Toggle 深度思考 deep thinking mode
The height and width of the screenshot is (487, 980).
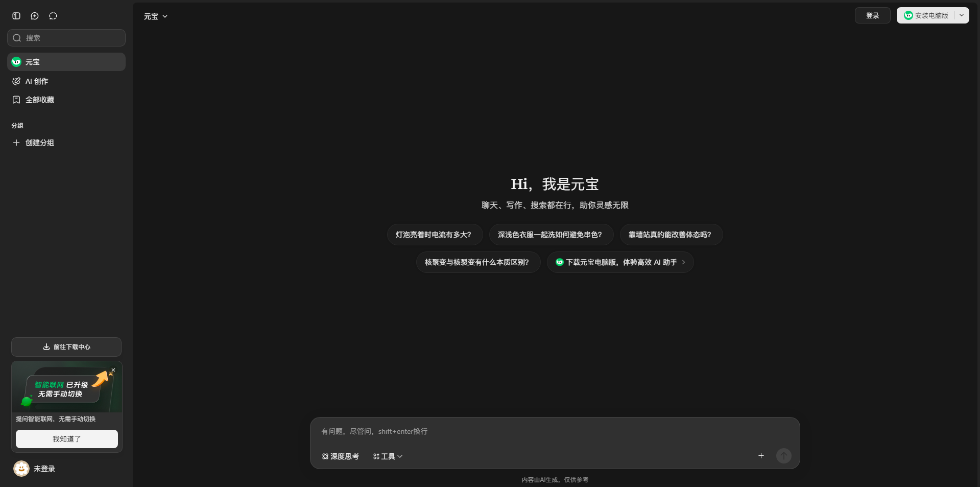click(x=340, y=456)
